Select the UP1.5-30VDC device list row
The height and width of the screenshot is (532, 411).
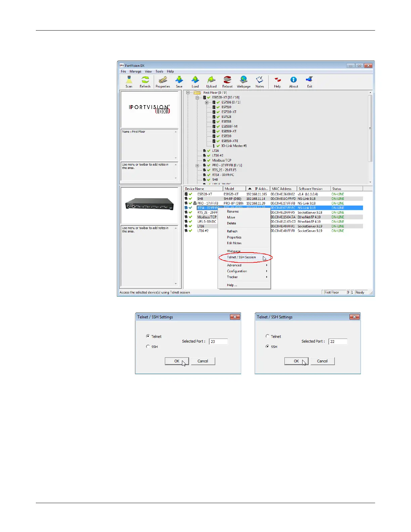pos(273,222)
